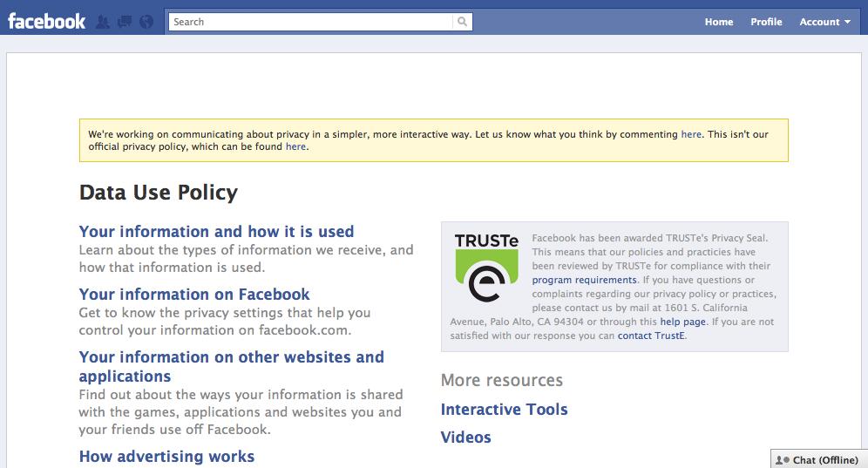Click the 'program requirements' link
The image size is (868, 468).
584,280
